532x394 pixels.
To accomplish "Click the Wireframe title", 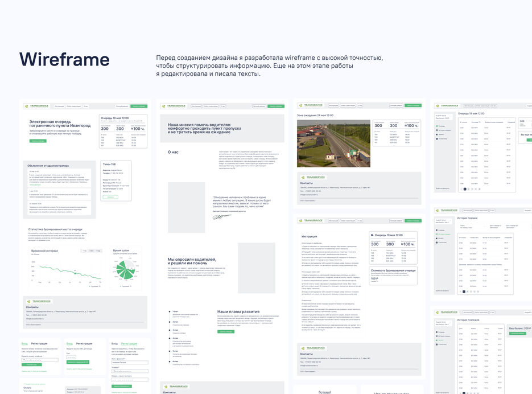I will 64,59.
